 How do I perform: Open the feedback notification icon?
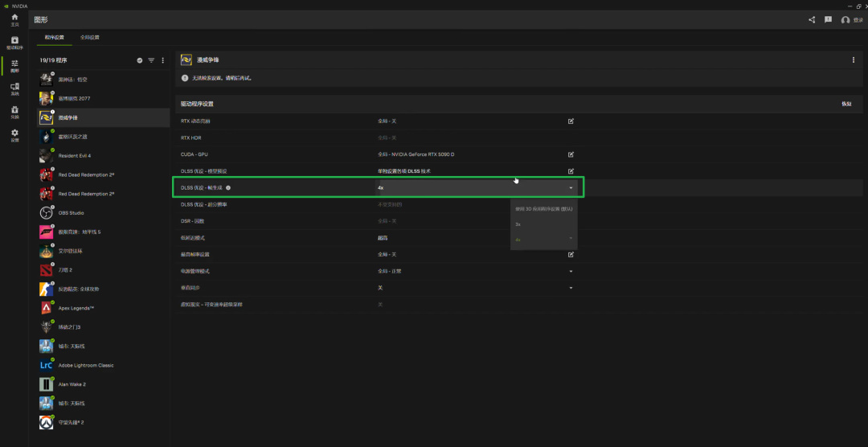(828, 19)
